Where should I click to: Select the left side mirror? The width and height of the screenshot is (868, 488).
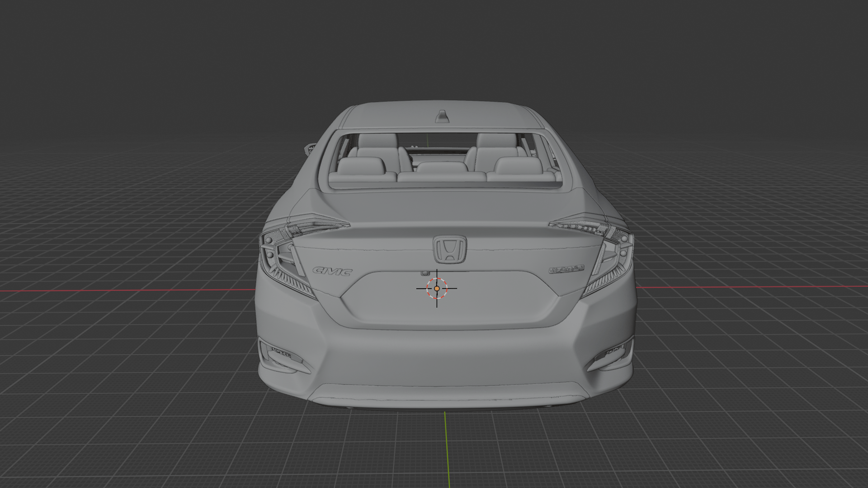[311, 149]
